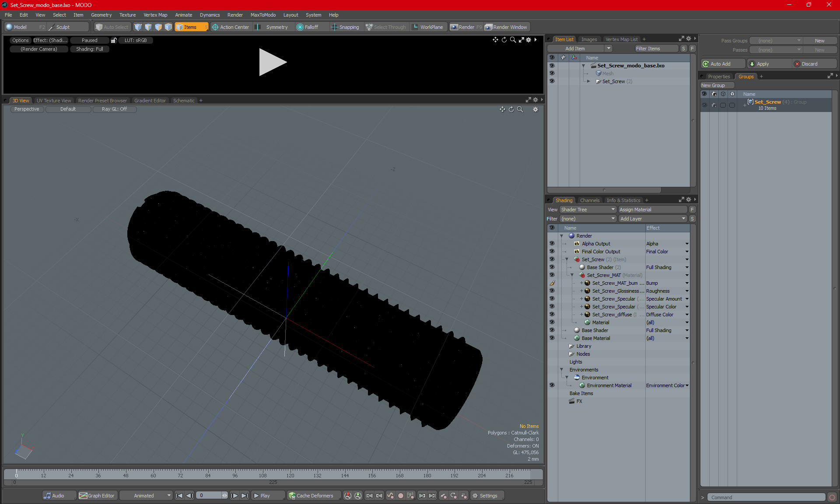Open Action Center options
Image resolution: width=840 pixels, height=504 pixels.
(x=231, y=27)
